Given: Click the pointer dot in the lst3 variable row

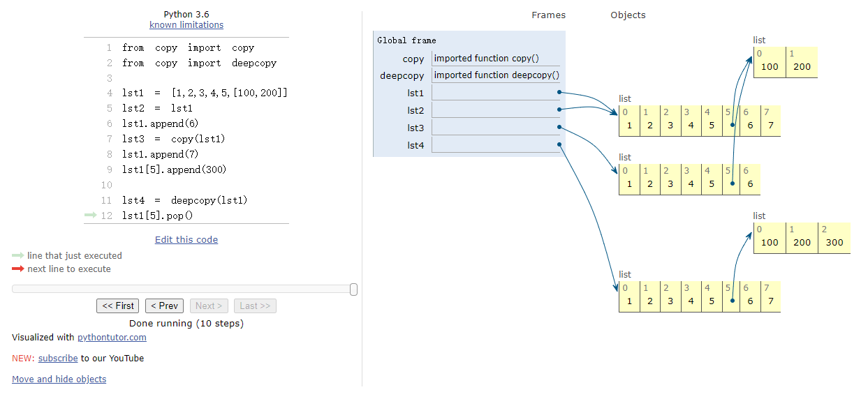Looking at the screenshot, I should 559,127.
